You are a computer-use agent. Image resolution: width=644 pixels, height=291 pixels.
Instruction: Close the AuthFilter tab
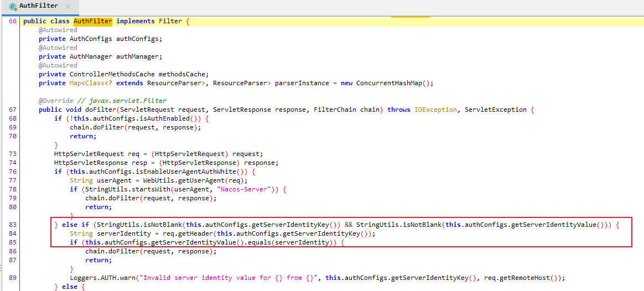pos(67,7)
